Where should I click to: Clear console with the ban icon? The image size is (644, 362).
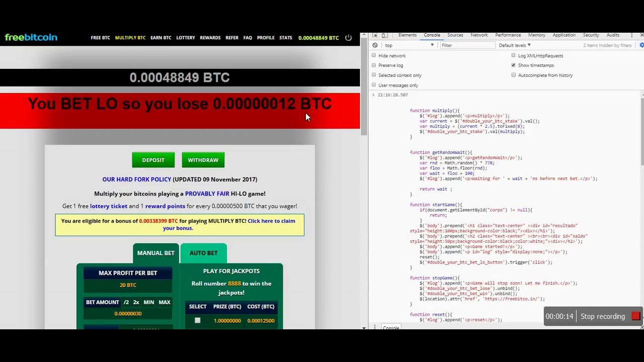coord(375,45)
